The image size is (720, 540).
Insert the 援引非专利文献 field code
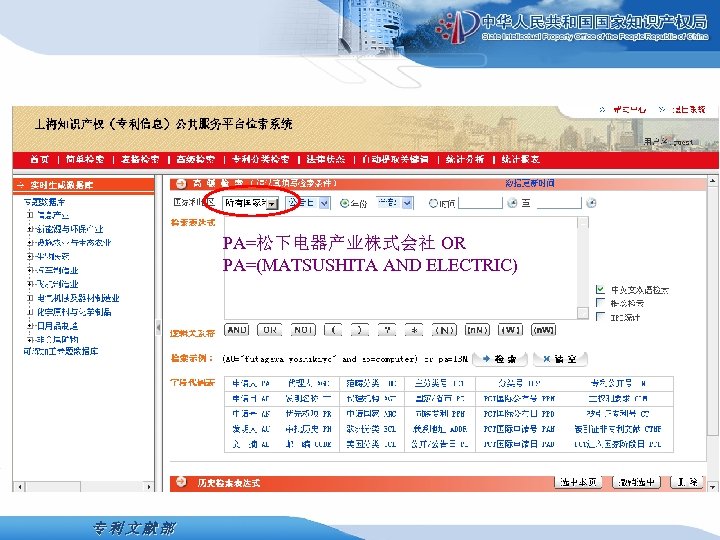tap(618, 429)
